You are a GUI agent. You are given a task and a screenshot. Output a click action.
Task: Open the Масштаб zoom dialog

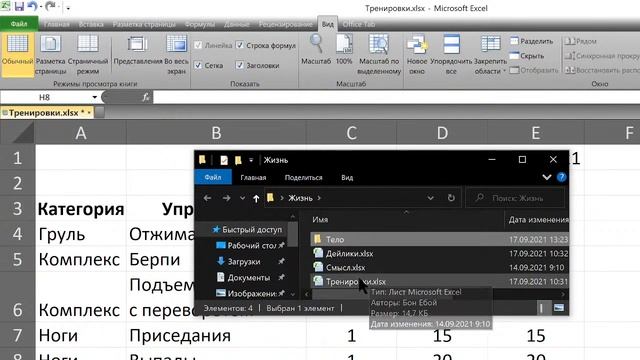point(316,50)
